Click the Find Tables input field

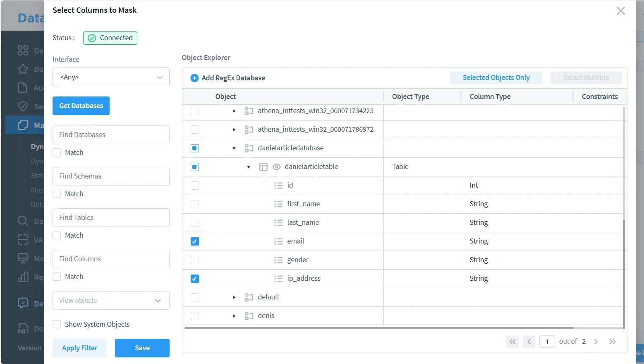click(x=111, y=218)
